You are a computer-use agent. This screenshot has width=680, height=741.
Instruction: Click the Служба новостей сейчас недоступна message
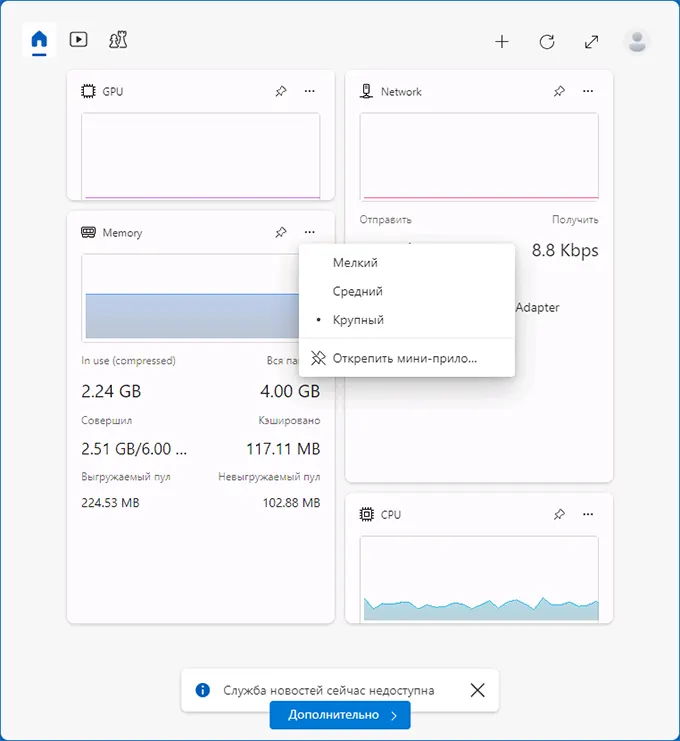[328, 690]
